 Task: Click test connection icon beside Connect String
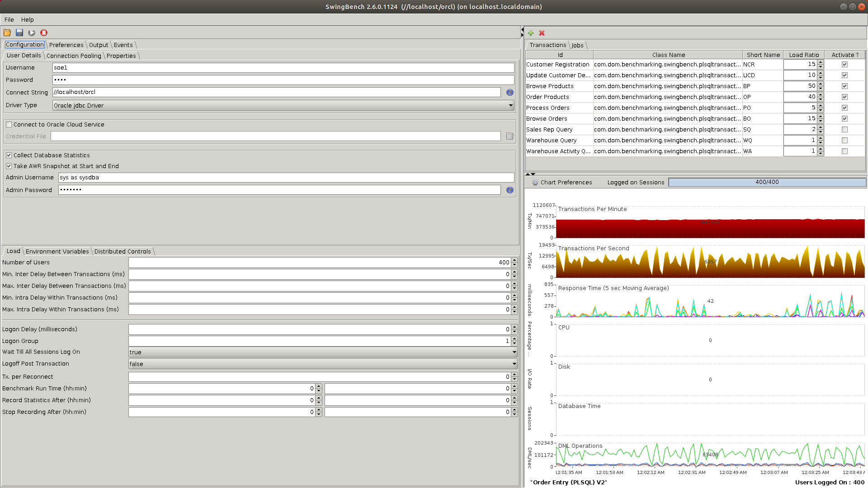(510, 92)
